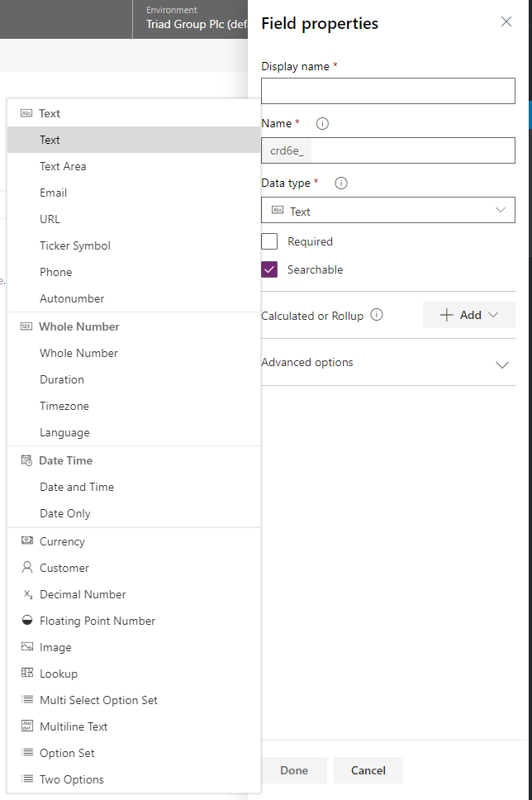Uncheck the Searchable checkbox
This screenshot has height=800, width=532.
coord(269,269)
